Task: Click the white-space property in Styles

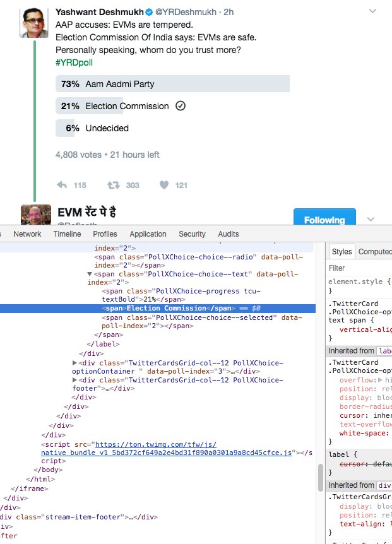Action: click(364, 433)
